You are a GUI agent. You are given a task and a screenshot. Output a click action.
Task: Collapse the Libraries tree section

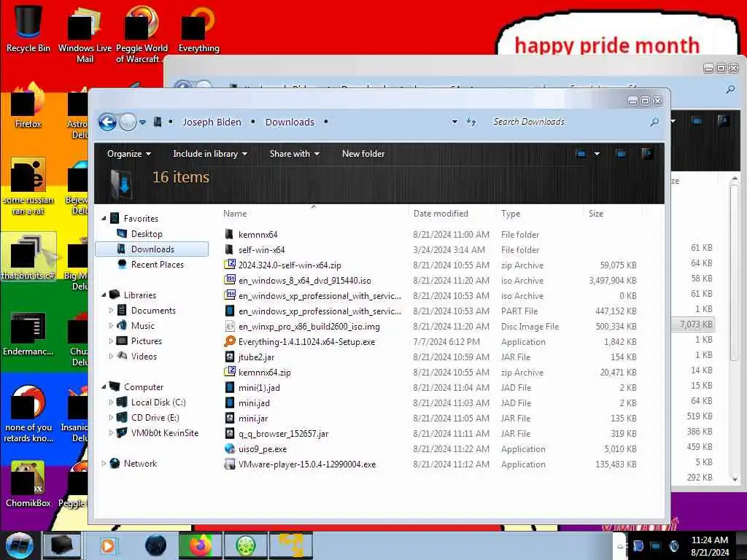pyautogui.click(x=104, y=295)
